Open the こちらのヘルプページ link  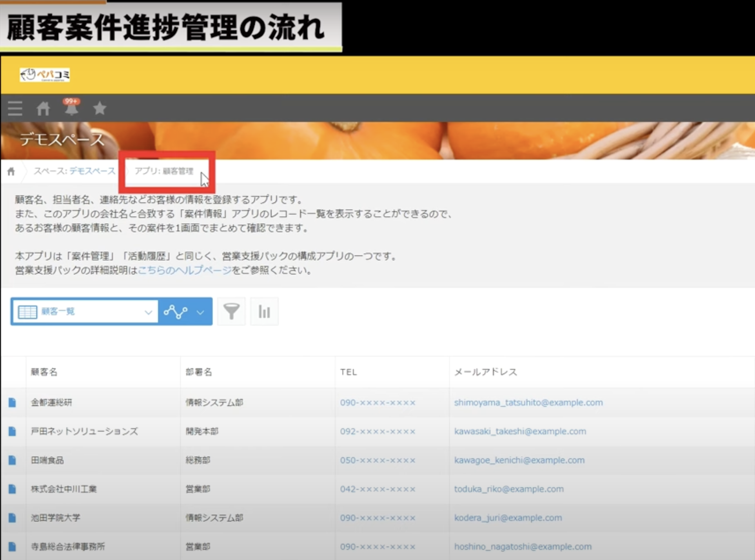pos(185,270)
